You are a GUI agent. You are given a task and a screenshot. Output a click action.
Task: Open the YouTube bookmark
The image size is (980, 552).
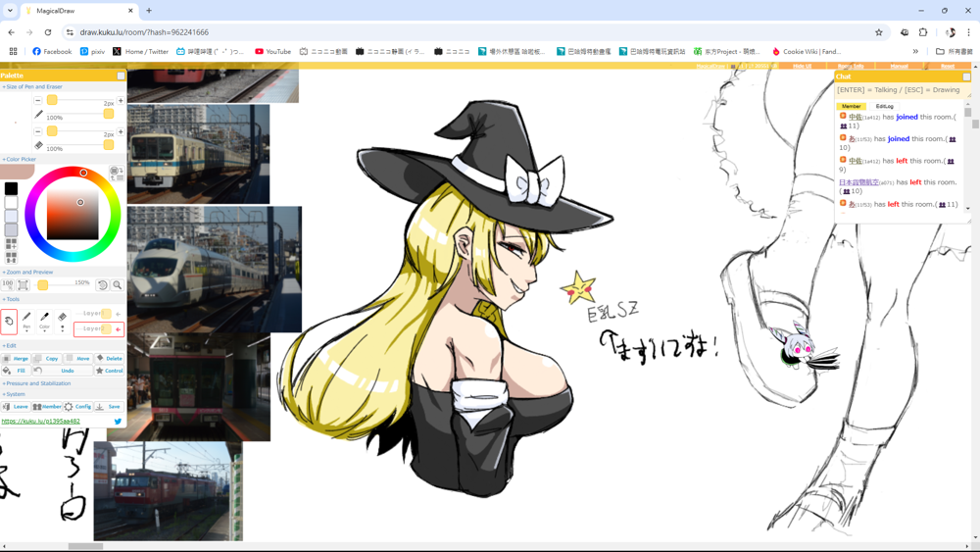tap(272, 51)
